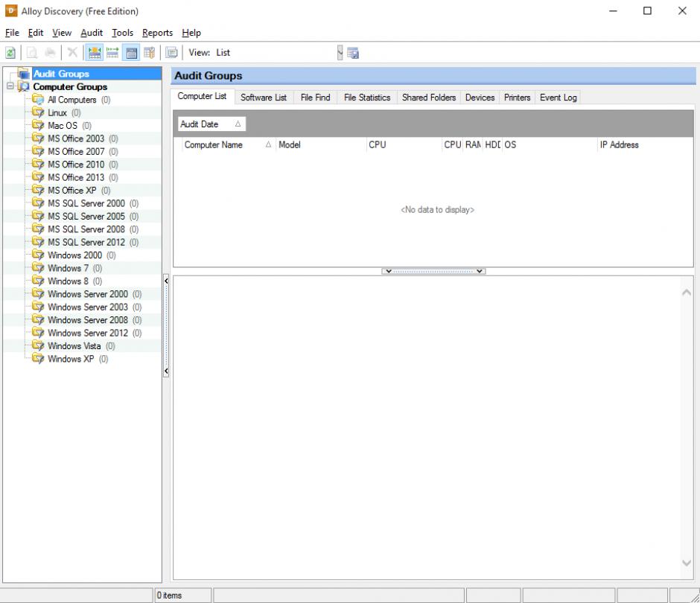Open the Reports menu
700x603 pixels.
(157, 33)
